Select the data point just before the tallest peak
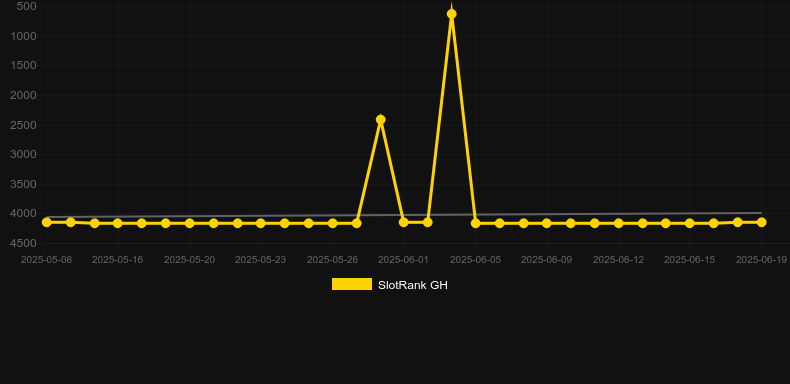Viewport: 790px width, 384px height. tap(427, 222)
